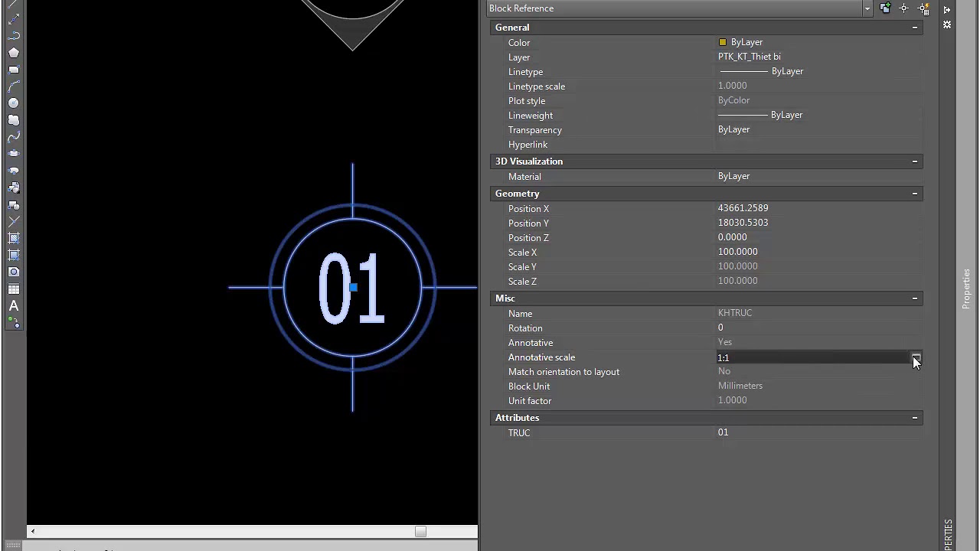The image size is (980, 551).
Task: Select the Linetype scale property label
Action: (x=537, y=86)
